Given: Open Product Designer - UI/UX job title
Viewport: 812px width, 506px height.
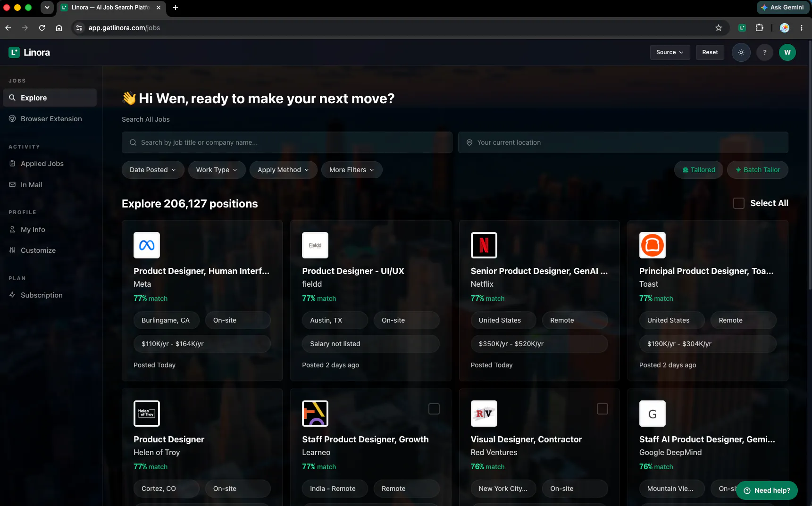Looking at the screenshot, I should (x=353, y=271).
